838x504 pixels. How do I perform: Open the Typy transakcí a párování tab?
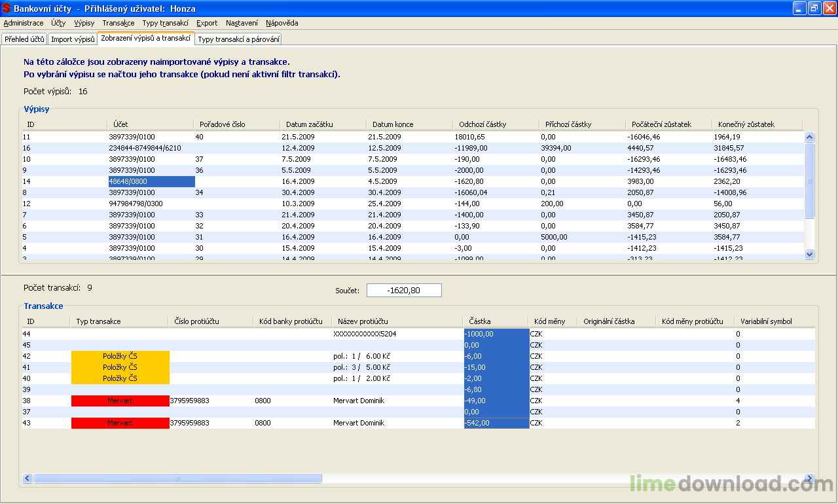[x=238, y=39]
